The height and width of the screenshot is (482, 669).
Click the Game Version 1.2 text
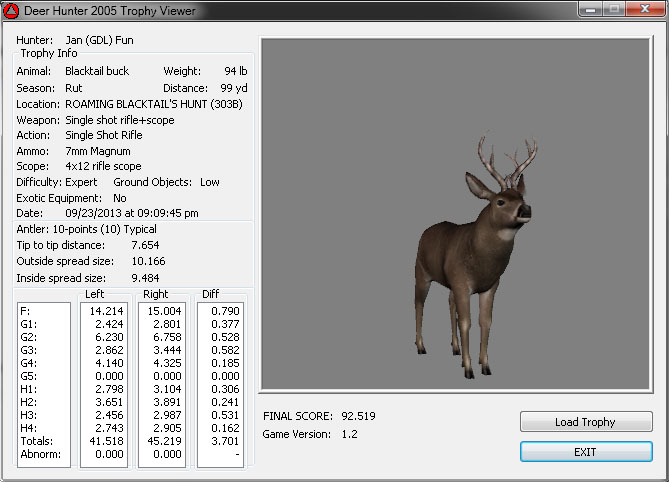(348, 434)
